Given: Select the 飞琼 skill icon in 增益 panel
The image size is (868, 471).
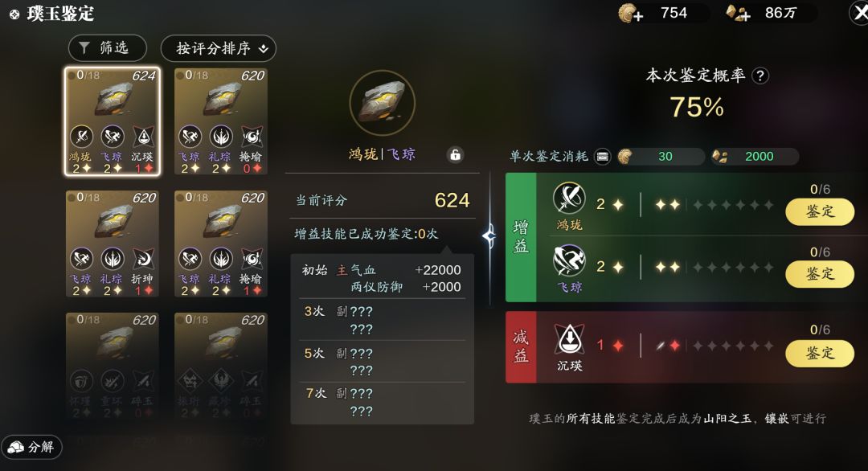Looking at the screenshot, I should 569,260.
